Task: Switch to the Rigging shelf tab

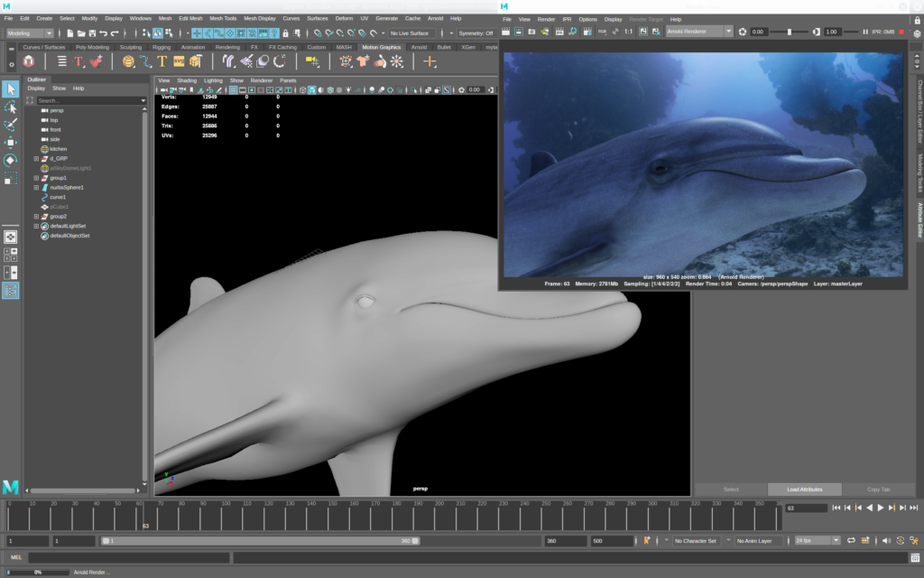Action: click(x=162, y=47)
